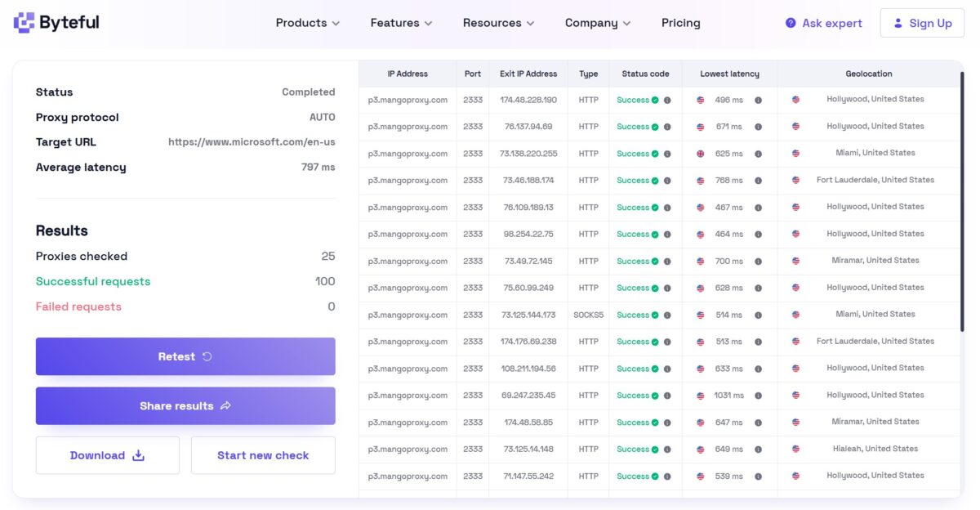
Task: Click the latency flag icon beside 464 ms
Action: pyautogui.click(x=701, y=235)
